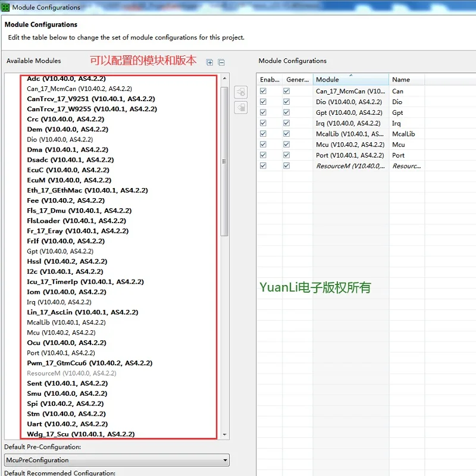
Task: Click Gpt (V10.40.0, AS4.2.2) table cell
Action: [350, 112]
